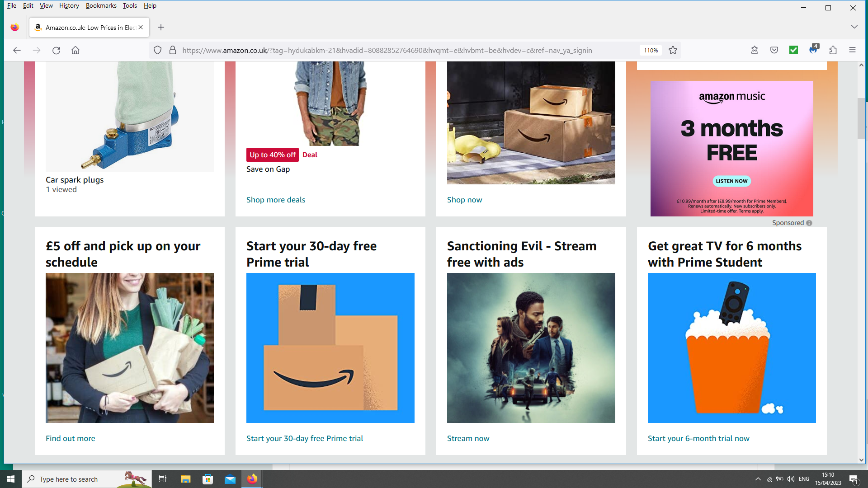Click the scrollbar down arrow
Viewport: 868px width, 488px height.
861,460
